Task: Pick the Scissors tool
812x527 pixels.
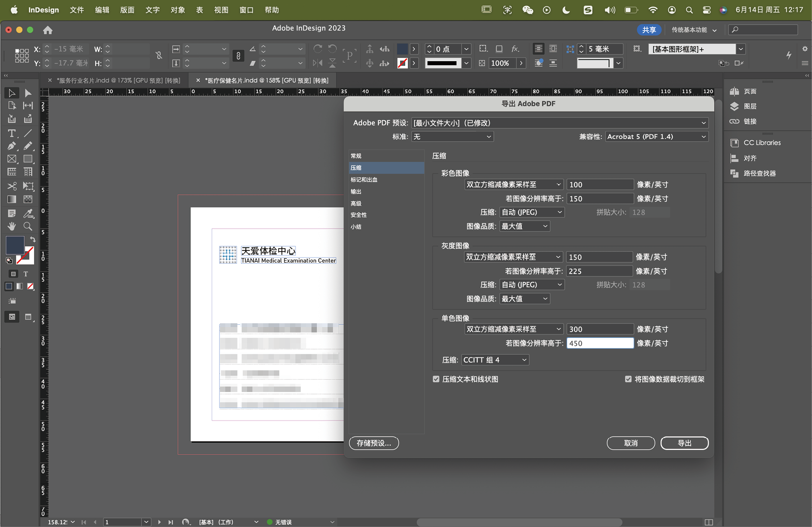Action: 11,186
